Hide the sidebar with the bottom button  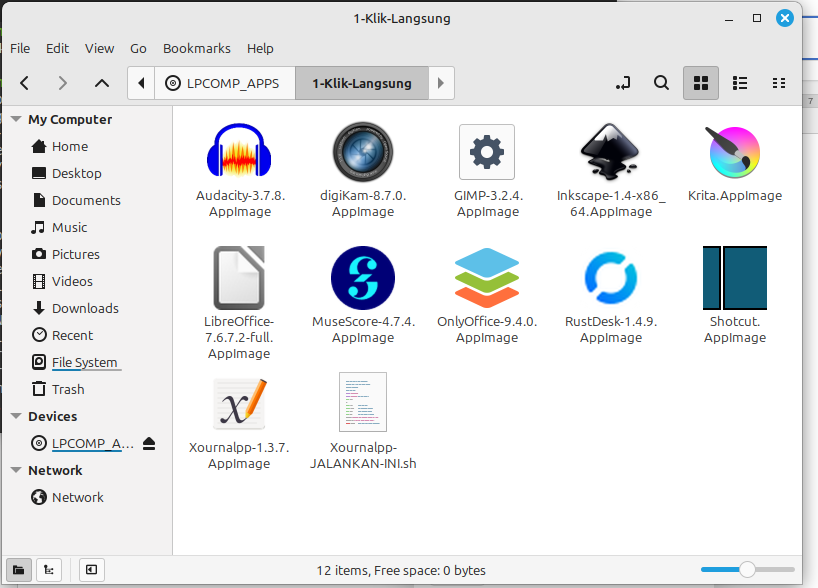click(91, 570)
